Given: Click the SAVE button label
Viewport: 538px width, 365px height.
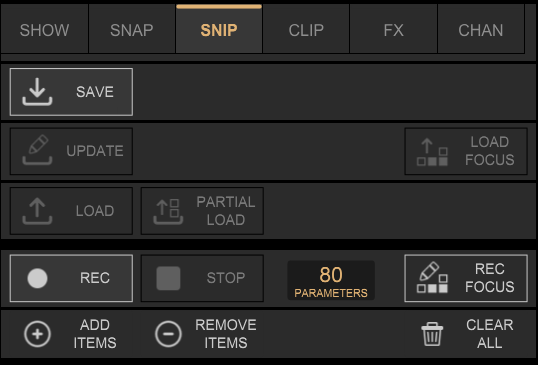Looking at the screenshot, I should tap(95, 92).
